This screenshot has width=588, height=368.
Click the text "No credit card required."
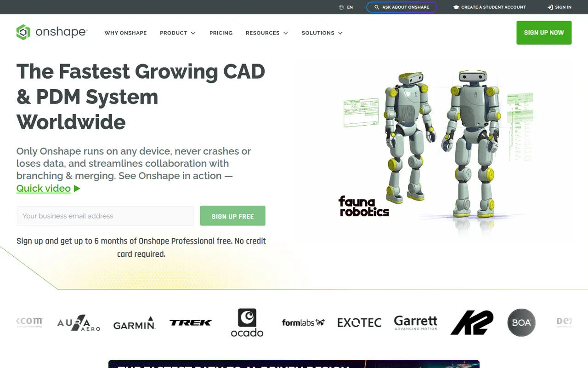coord(192,247)
